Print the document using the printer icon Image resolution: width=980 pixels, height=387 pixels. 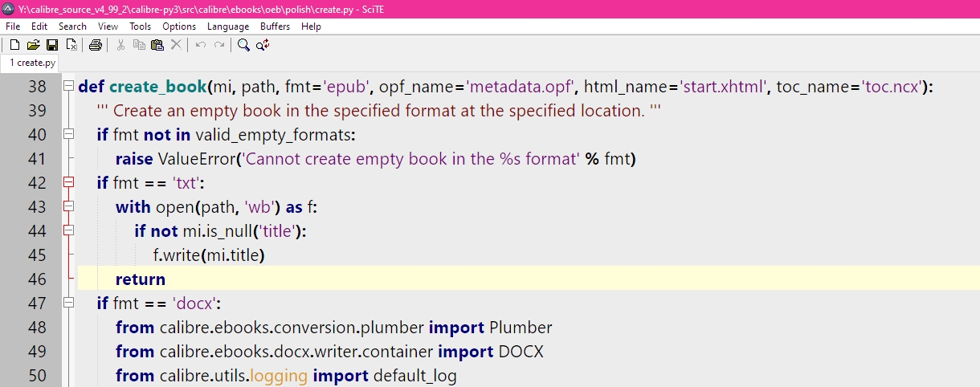click(x=96, y=45)
